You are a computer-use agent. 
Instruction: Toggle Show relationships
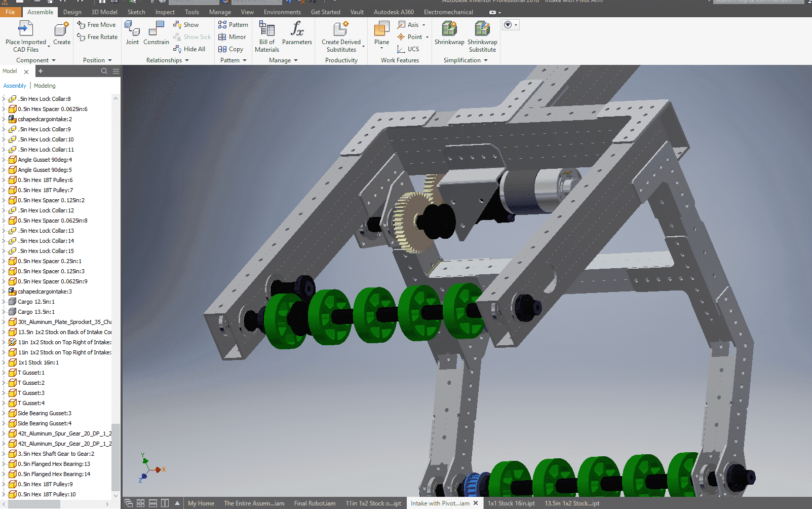(186, 25)
